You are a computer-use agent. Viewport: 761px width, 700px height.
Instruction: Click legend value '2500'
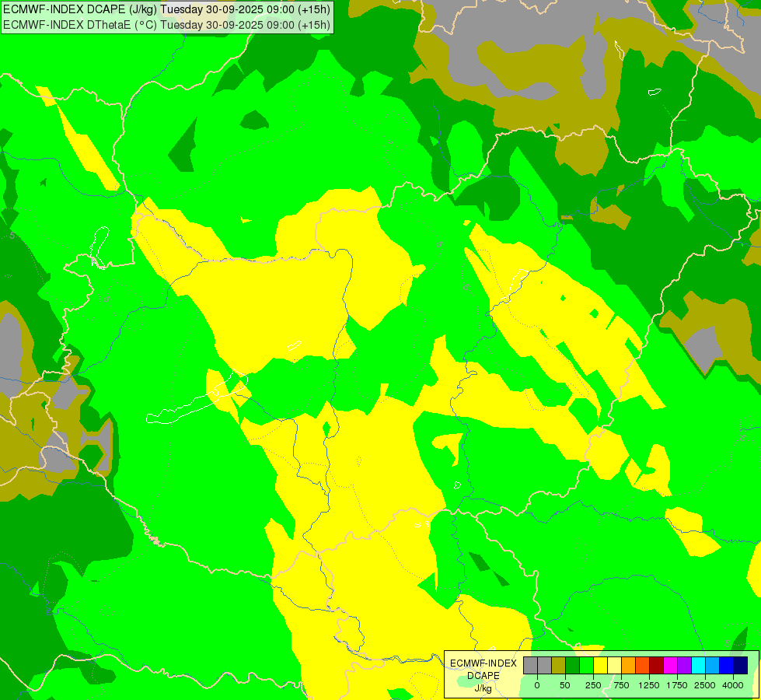tap(705, 685)
